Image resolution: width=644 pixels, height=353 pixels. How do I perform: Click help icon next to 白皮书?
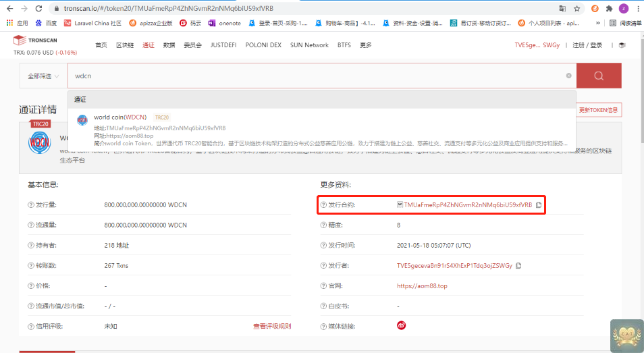click(323, 306)
